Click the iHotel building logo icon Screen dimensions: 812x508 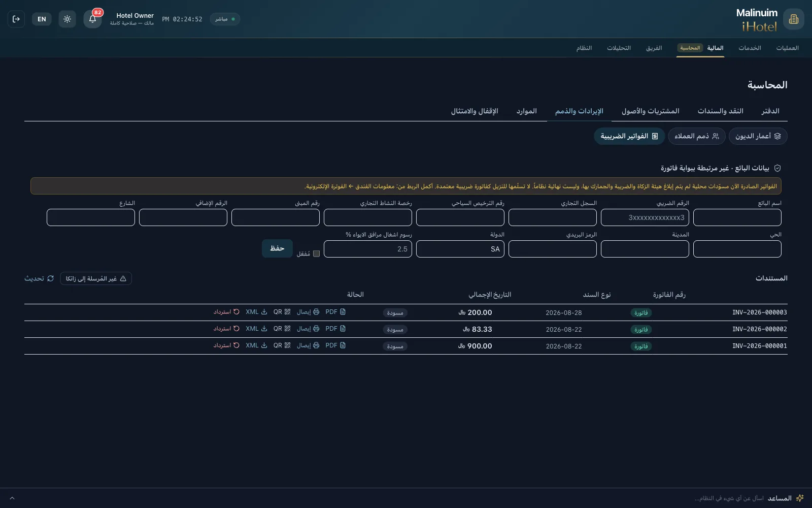coord(794,19)
